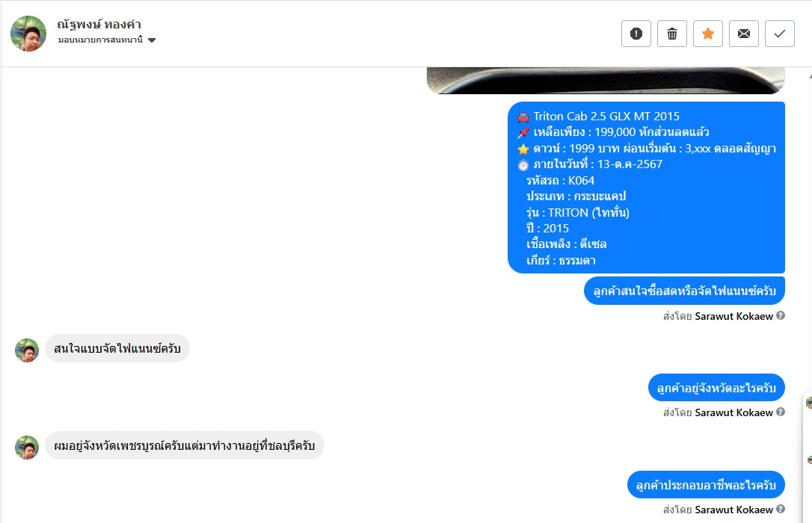The height and width of the screenshot is (523, 812).
Task: Select the ลูกค้าอยู่จังหวัดอะไรครับ message bubble
Action: [716, 388]
